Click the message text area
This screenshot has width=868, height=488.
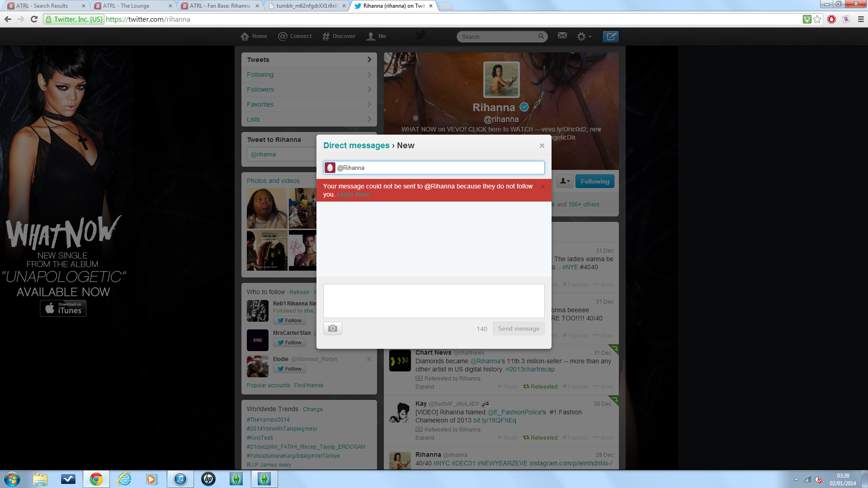pos(434,300)
